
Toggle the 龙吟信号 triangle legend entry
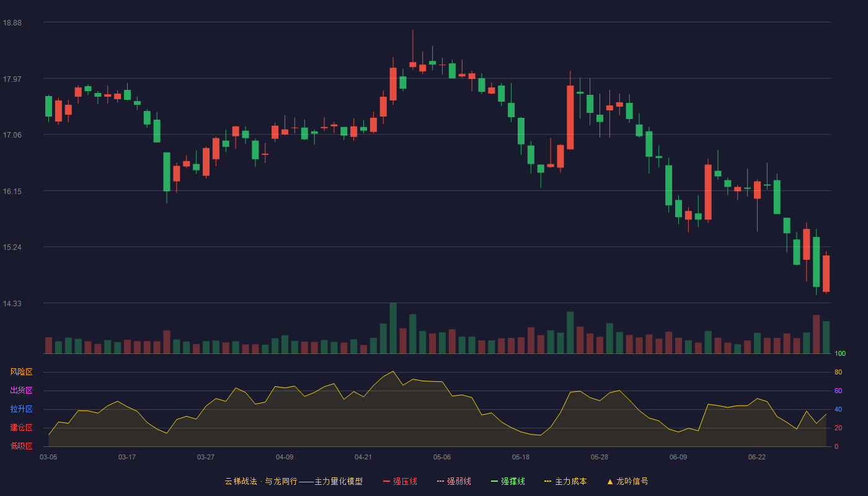tap(627, 481)
